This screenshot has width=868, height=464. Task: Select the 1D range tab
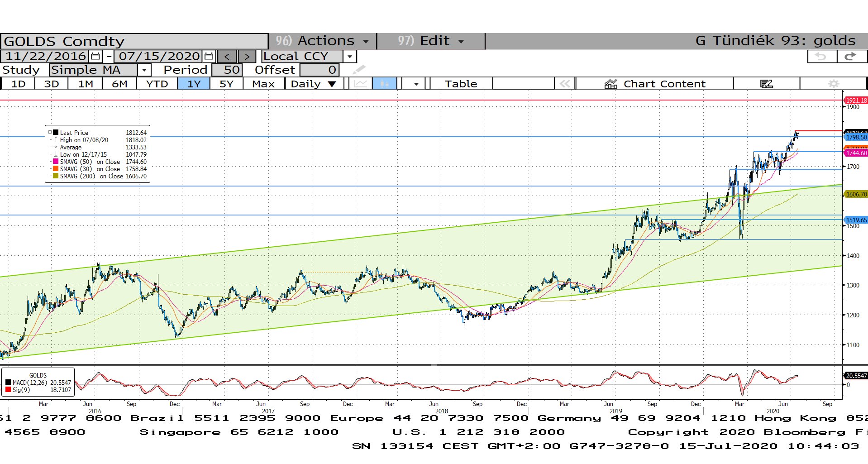[19, 84]
